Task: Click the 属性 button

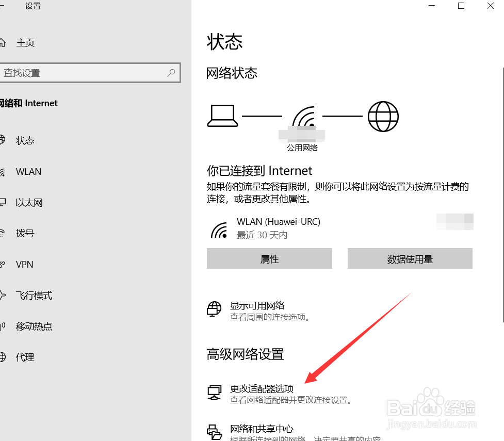Action: tap(269, 259)
